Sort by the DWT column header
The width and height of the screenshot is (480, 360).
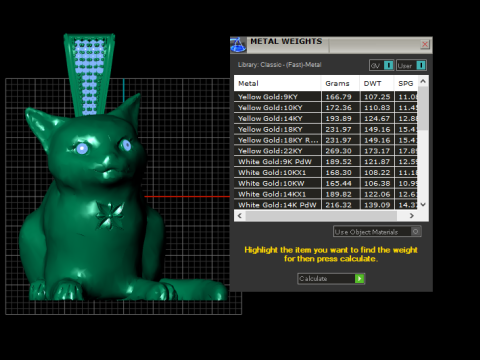click(377, 83)
